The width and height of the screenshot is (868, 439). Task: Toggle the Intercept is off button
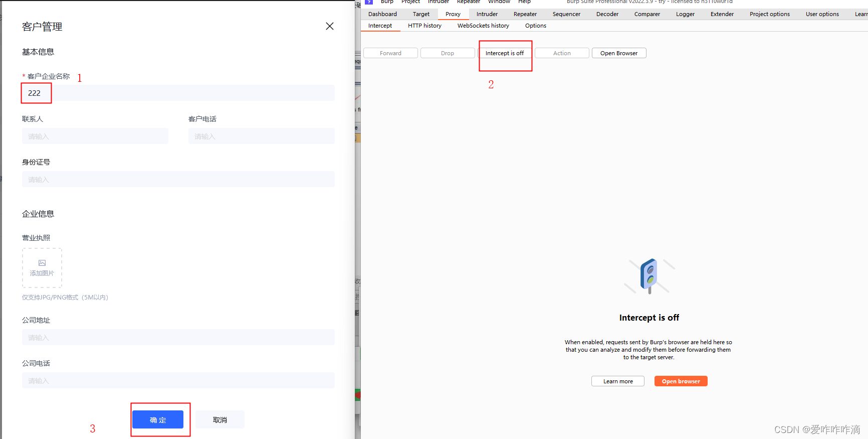[x=505, y=53]
